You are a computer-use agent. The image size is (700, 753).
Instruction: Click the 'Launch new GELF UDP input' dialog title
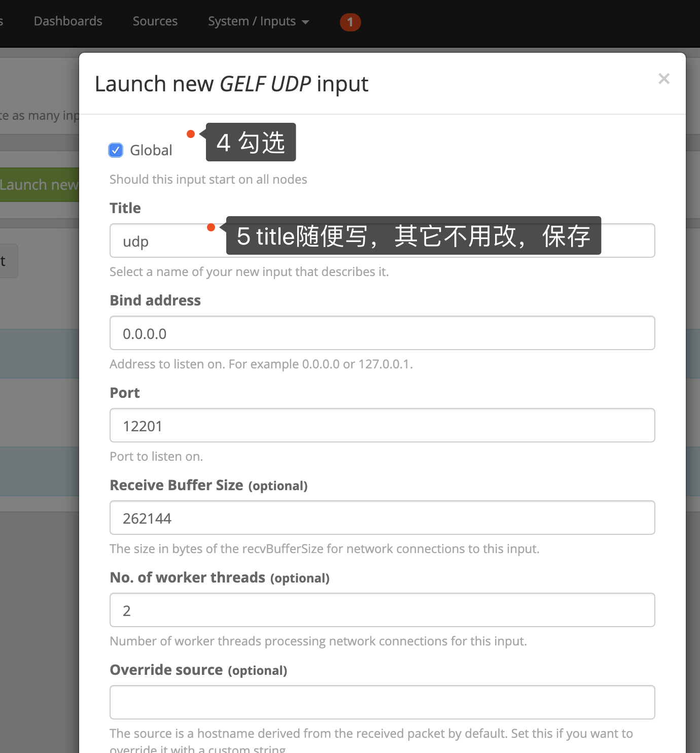point(231,84)
